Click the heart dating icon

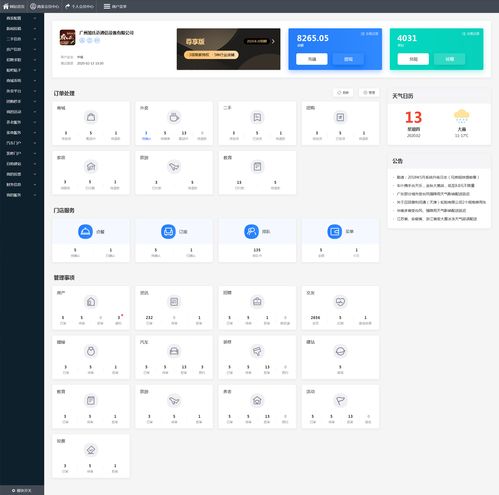click(340, 302)
